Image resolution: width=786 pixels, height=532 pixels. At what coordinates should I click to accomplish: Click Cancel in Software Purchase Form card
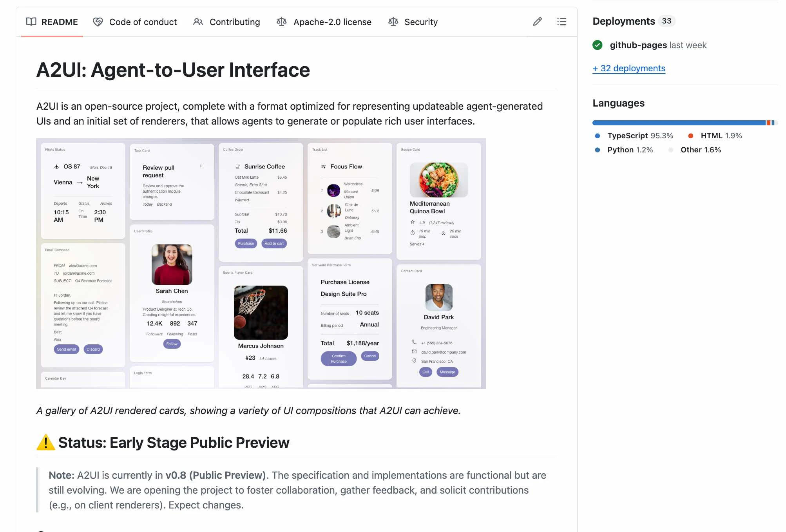[370, 356]
